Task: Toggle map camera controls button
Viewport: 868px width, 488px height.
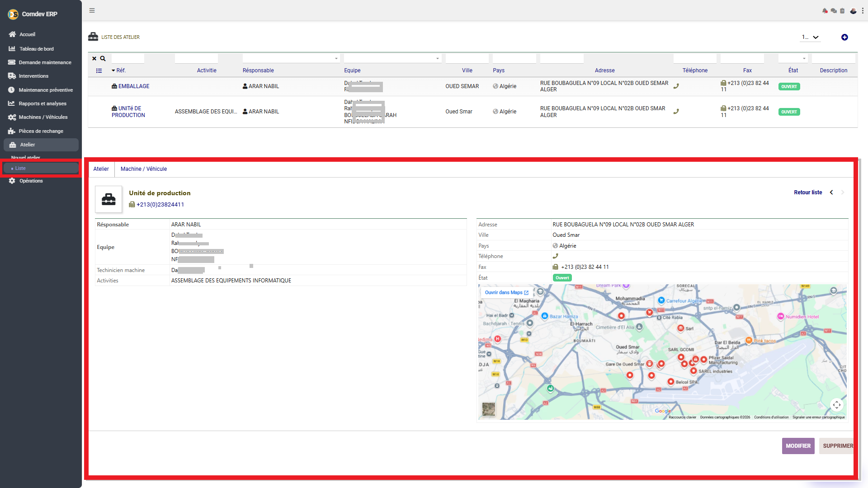Action: click(837, 405)
